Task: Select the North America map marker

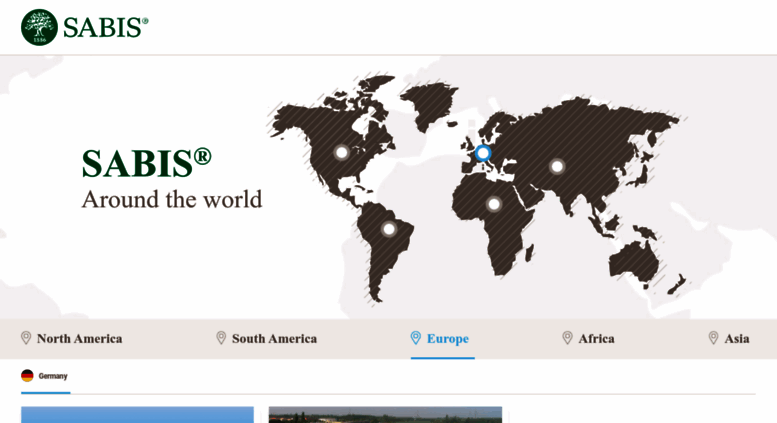Action: (341, 152)
